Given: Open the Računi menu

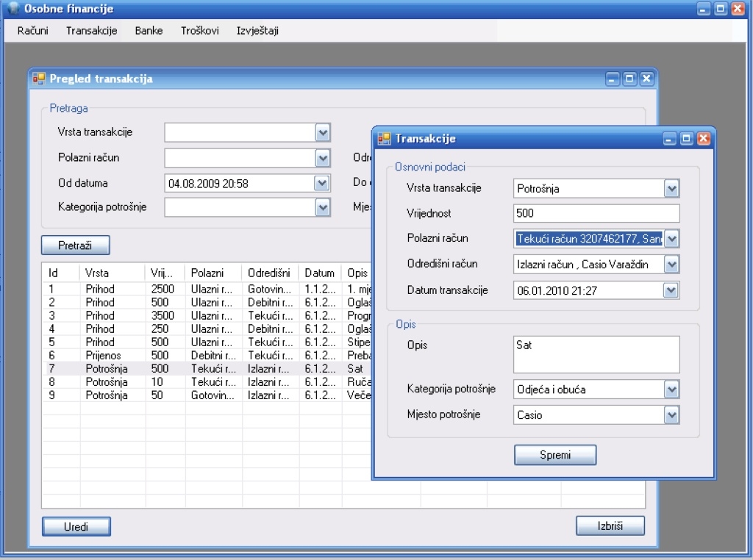Looking at the screenshot, I should pyautogui.click(x=33, y=31).
